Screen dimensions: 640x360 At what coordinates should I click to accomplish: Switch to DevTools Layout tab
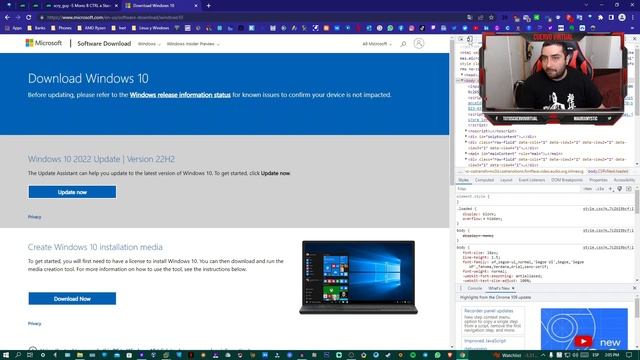click(x=506, y=180)
